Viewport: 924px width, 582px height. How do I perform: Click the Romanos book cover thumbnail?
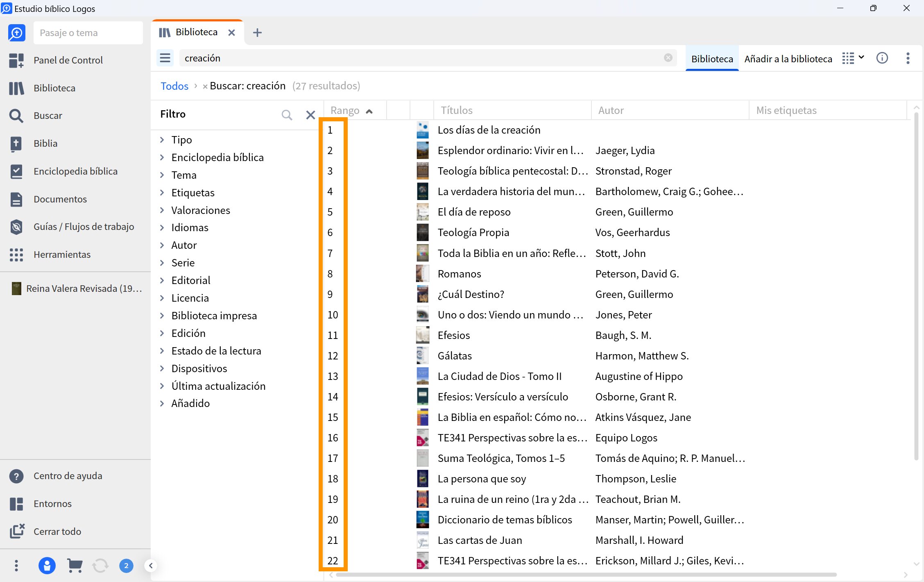pyautogui.click(x=423, y=273)
